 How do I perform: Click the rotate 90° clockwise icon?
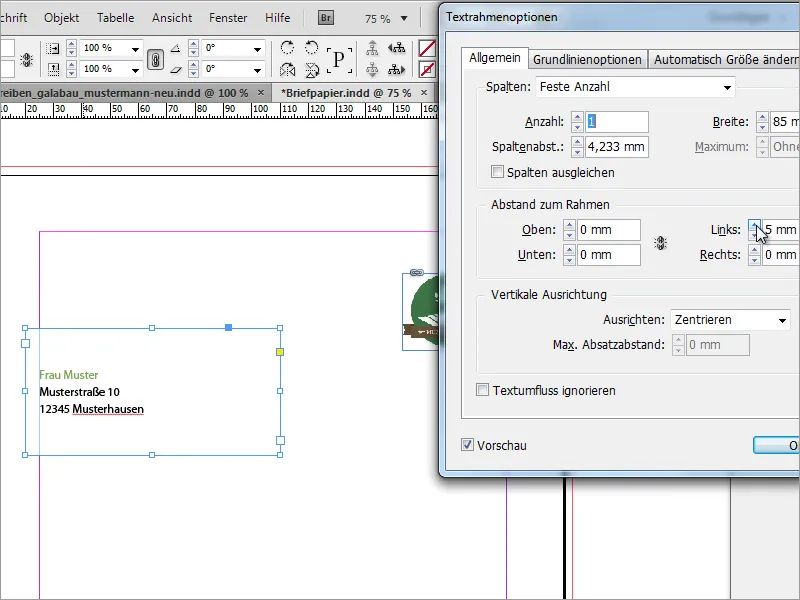click(x=288, y=48)
